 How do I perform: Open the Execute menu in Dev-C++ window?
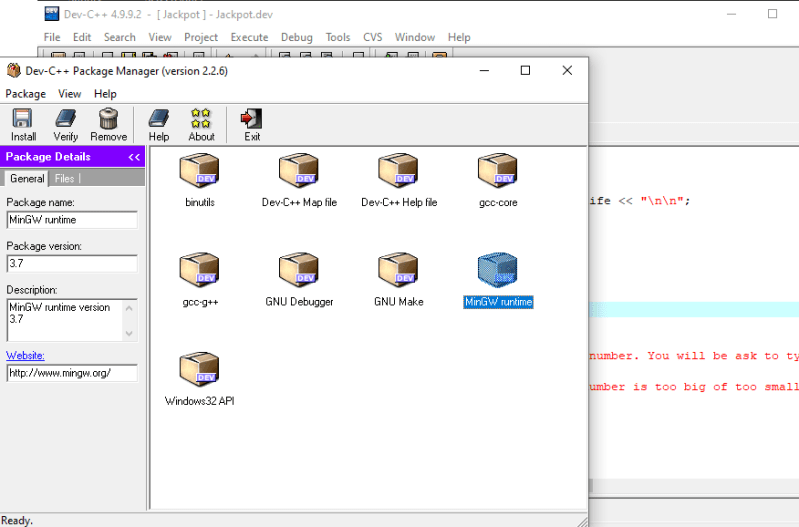point(249,37)
